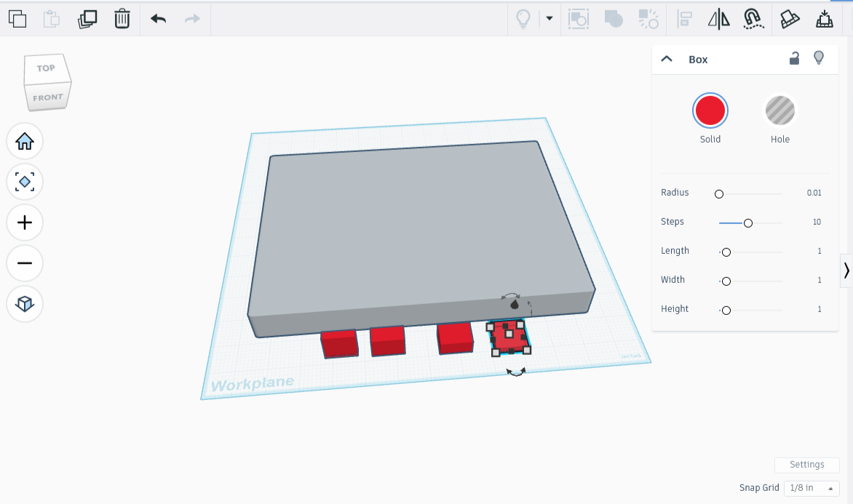The image size is (853, 504).
Task: Click the Show all lightbulb icon
Action: click(523, 19)
